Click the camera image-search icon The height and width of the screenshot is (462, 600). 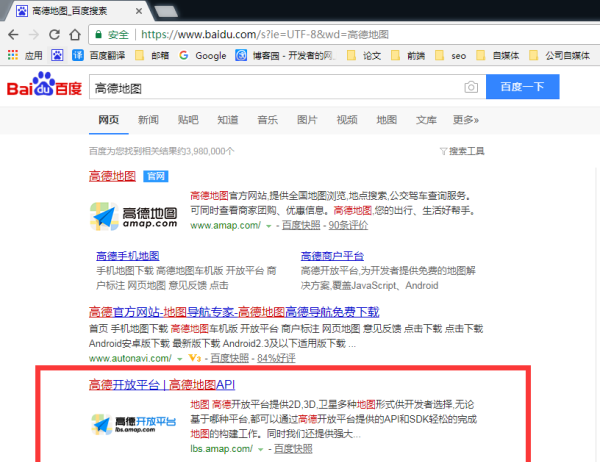pyautogui.click(x=470, y=88)
